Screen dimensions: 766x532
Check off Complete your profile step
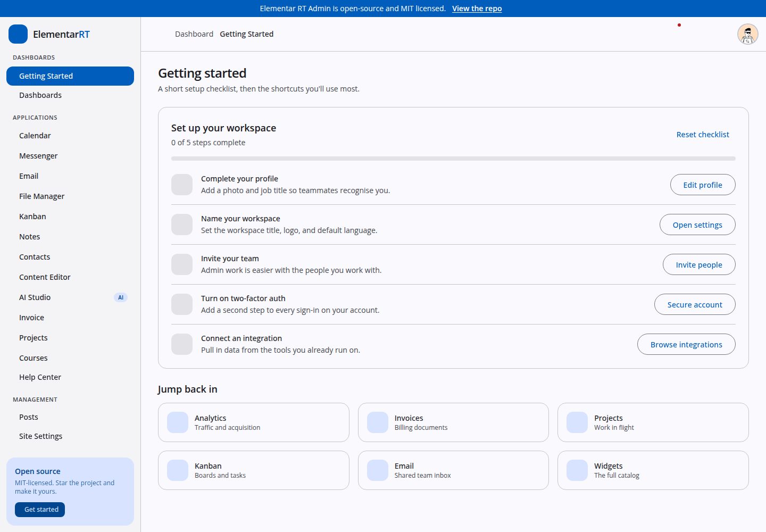coord(182,185)
